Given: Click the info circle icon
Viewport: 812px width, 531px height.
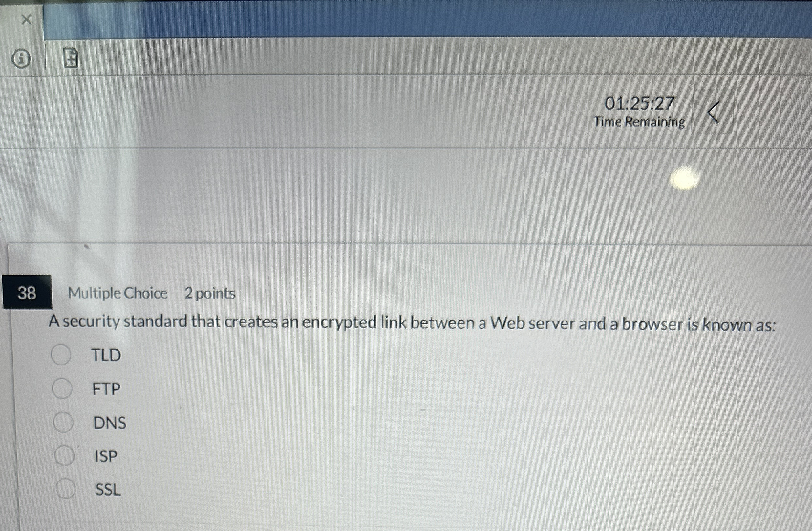Looking at the screenshot, I should [21, 59].
